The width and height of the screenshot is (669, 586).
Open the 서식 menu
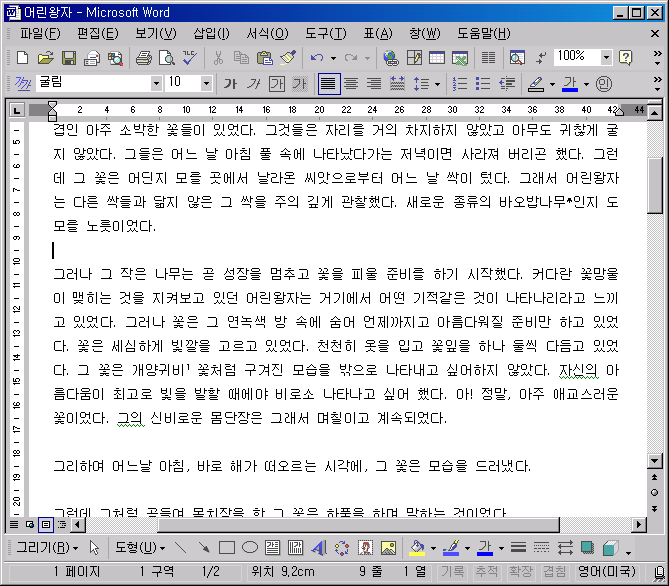(x=268, y=33)
